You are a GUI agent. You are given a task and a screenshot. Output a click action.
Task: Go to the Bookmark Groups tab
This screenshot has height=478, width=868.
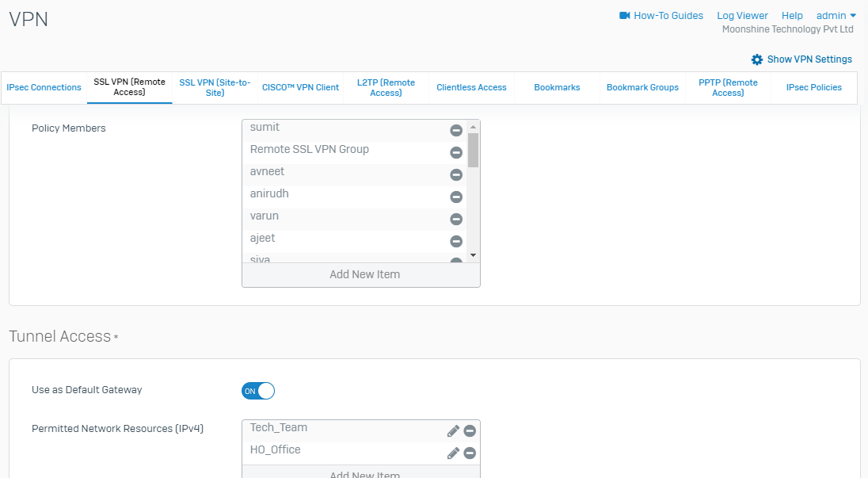[x=642, y=88]
